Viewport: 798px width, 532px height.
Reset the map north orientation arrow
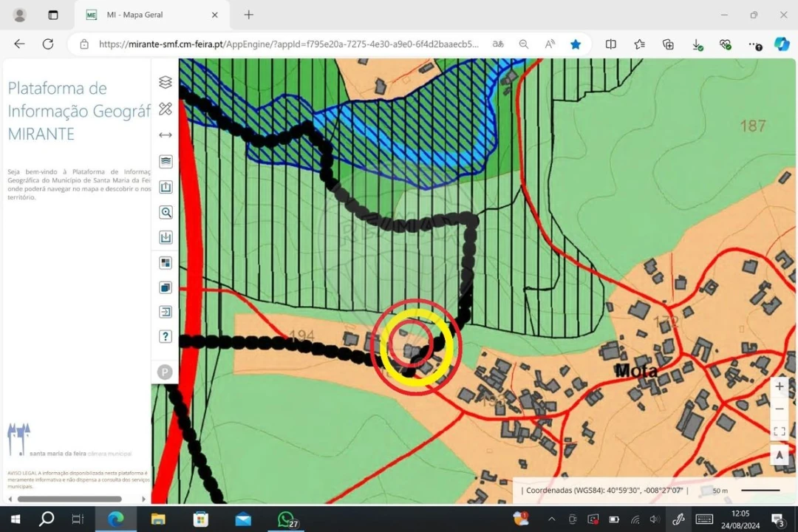pos(780,455)
